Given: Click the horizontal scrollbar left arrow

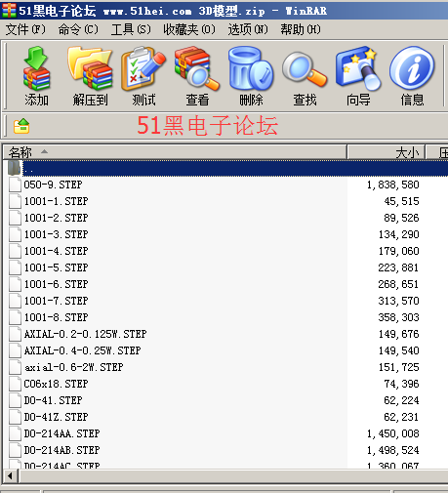Looking at the screenshot, I should pyautogui.click(x=11, y=476).
